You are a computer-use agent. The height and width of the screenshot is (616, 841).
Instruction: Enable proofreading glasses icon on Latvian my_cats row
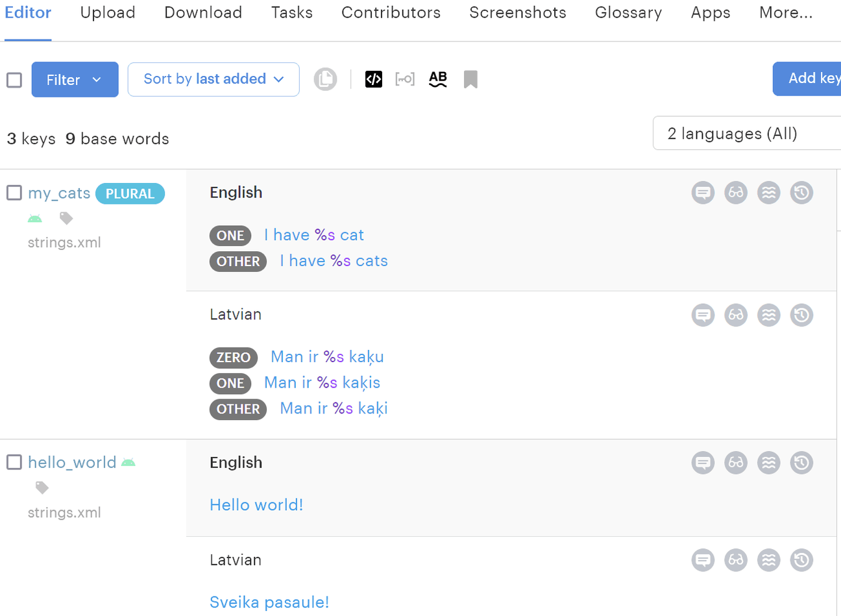click(x=736, y=315)
